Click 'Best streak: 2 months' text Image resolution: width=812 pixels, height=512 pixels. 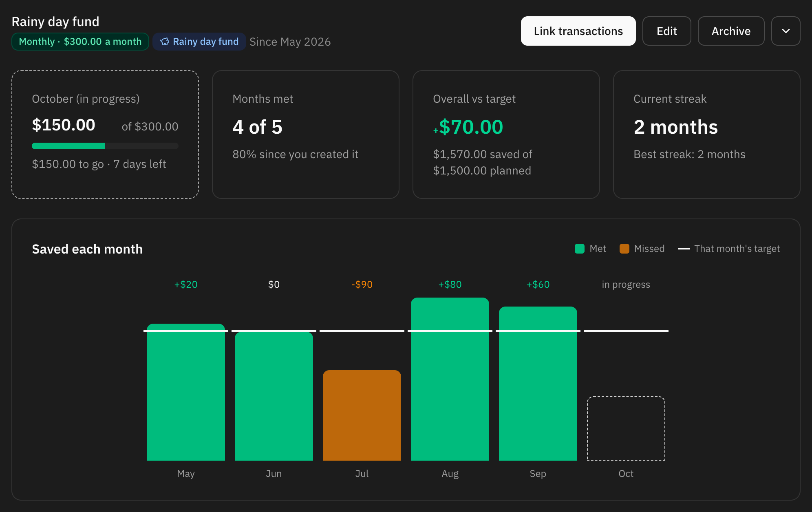(x=689, y=154)
